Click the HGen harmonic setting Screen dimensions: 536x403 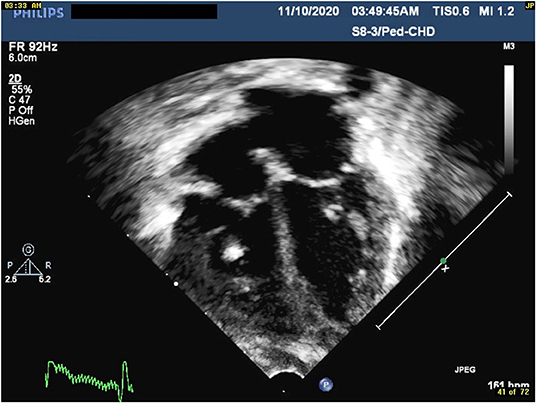(22, 121)
